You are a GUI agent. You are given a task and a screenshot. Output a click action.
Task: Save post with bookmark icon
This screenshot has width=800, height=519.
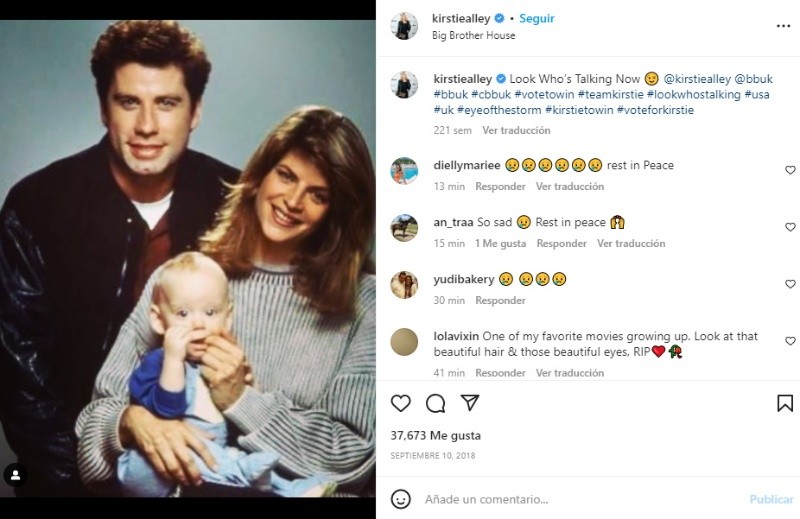coord(785,403)
